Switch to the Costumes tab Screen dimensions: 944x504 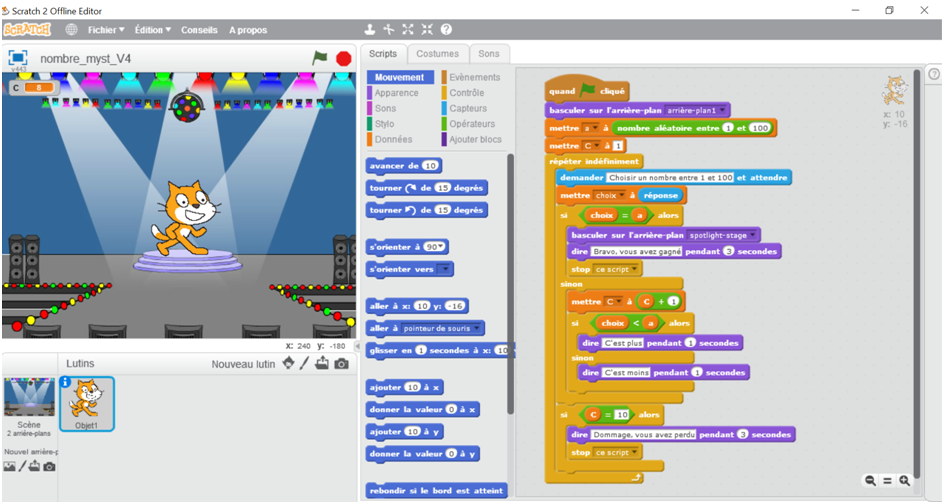coord(438,54)
